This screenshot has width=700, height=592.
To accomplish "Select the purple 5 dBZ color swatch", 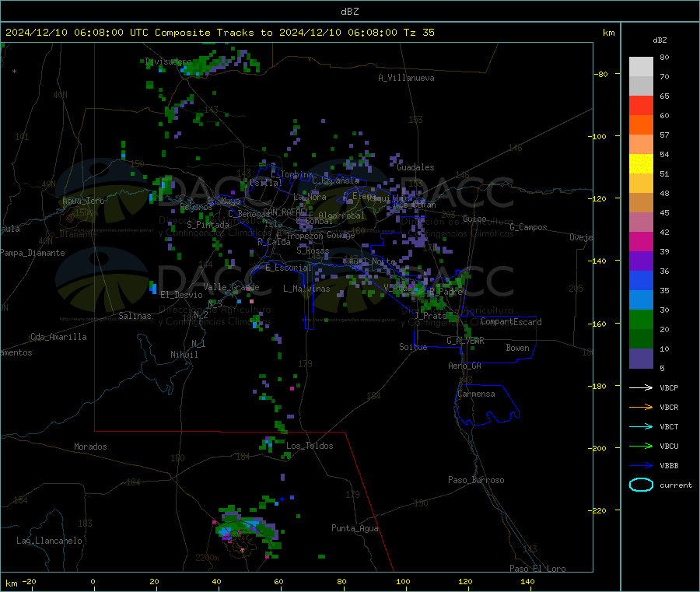I will pos(641,359).
